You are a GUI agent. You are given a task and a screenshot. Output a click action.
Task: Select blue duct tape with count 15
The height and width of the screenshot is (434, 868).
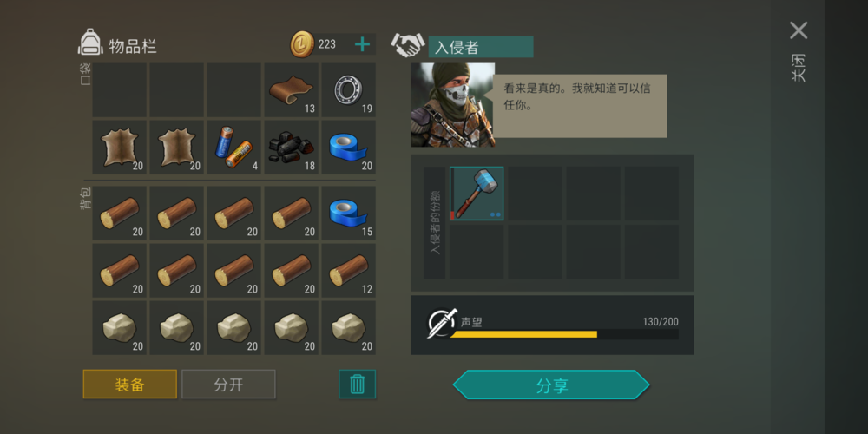[348, 214]
